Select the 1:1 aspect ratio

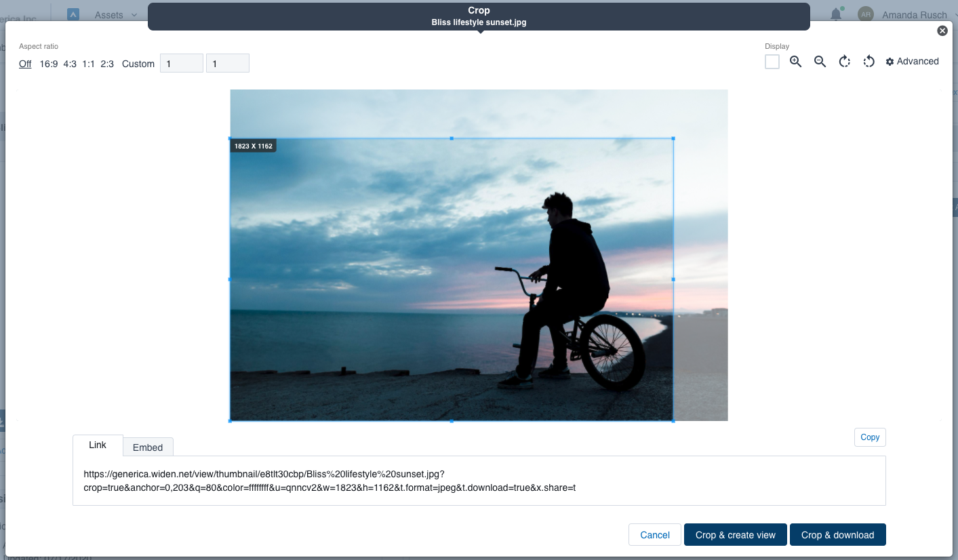[x=88, y=63]
